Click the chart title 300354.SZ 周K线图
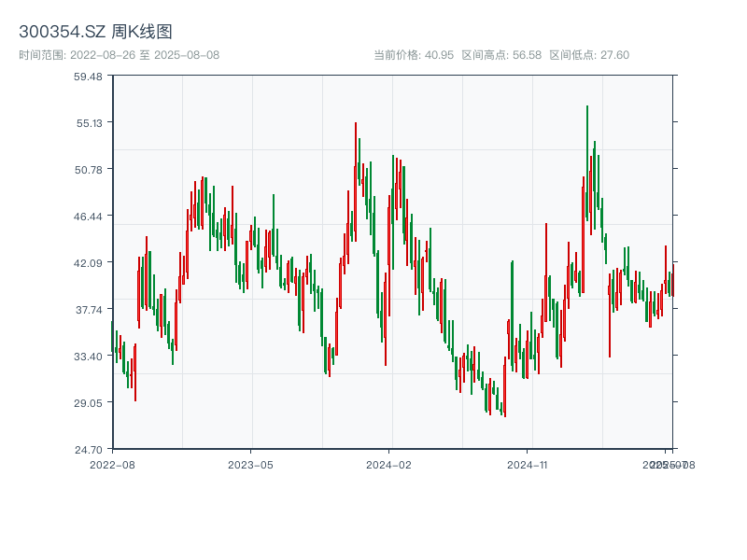This screenshot has height=560, width=747. pyautogui.click(x=95, y=32)
